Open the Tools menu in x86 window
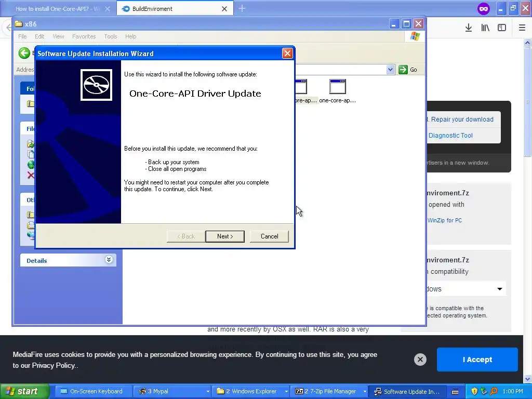Screen dimensions: 532x399 click(x=111, y=36)
